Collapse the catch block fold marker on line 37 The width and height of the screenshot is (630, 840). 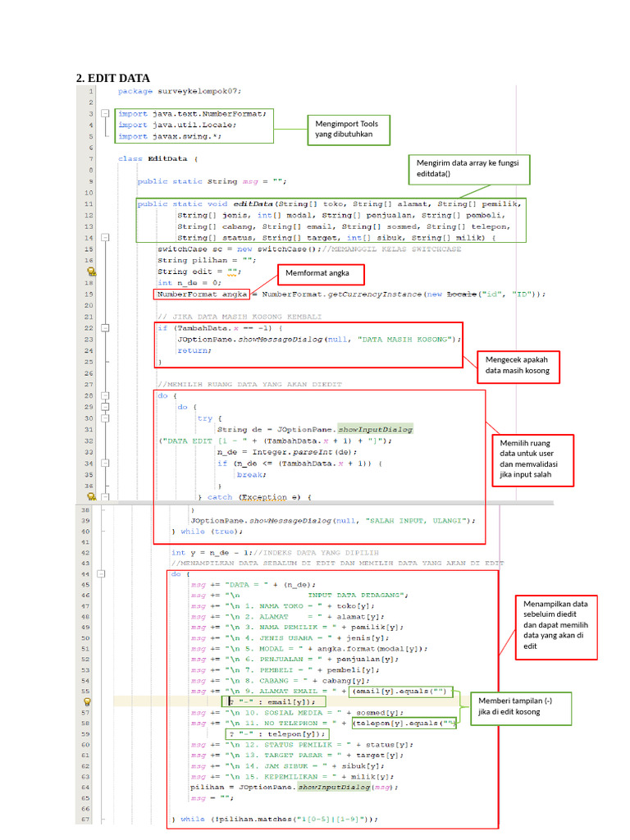click(106, 496)
